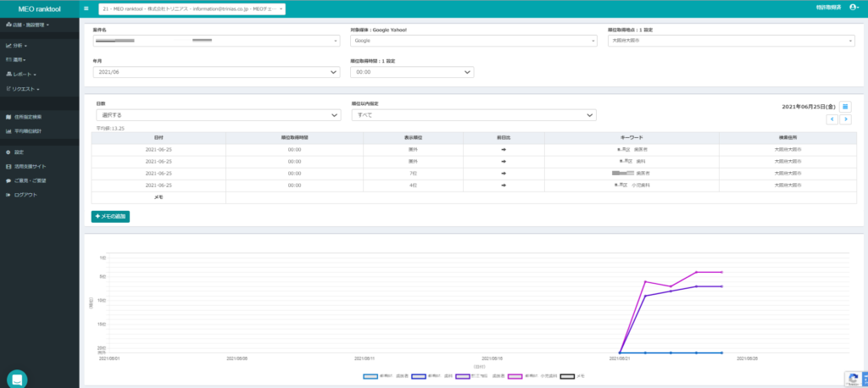The height and width of the screenshot is (388, 868).
Task: Go to previous day with left chevron
Action: (x=832, y=119)
